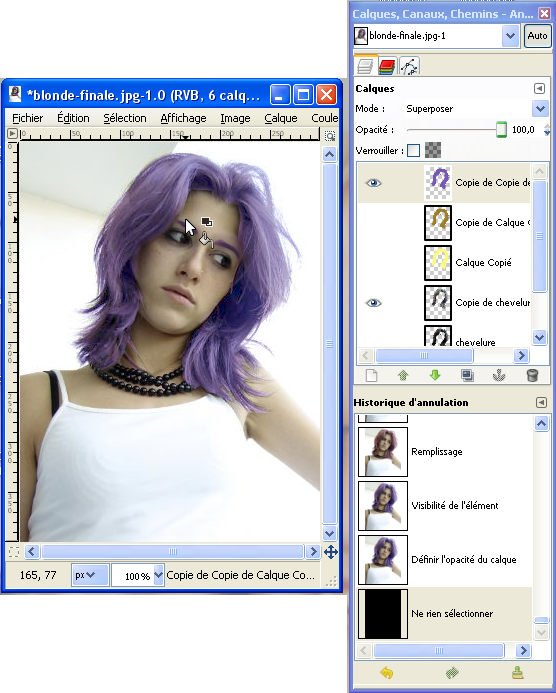
Task: Open Historique d'annulation panel menu triangle
Action: pyautogui.click(x=541, y=402)
